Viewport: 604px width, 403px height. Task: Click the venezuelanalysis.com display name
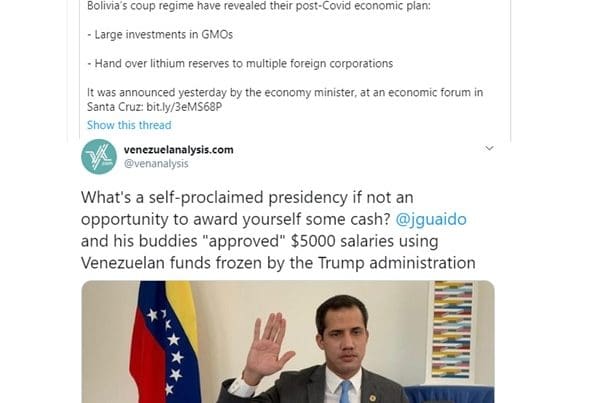click(178, 149)
